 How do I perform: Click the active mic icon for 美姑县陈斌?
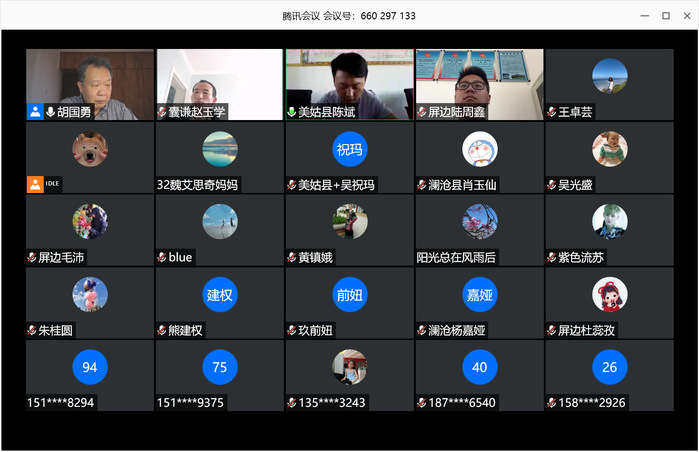292,112
